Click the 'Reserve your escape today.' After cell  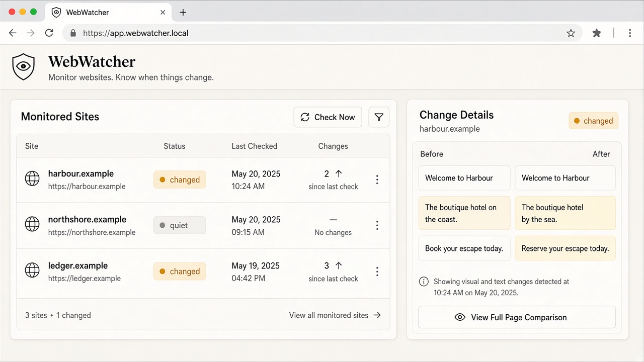pos(566,248)
